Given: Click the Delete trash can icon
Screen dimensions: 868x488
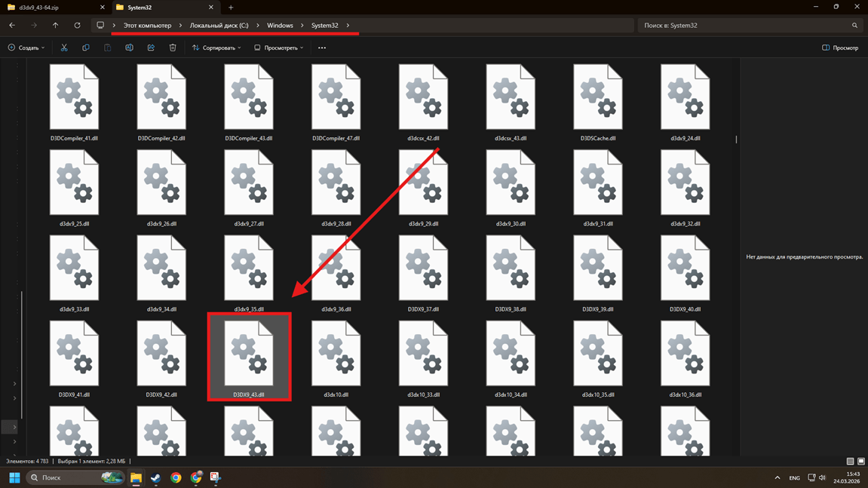Looking at the screenshot, I should [x=173, y=48].
